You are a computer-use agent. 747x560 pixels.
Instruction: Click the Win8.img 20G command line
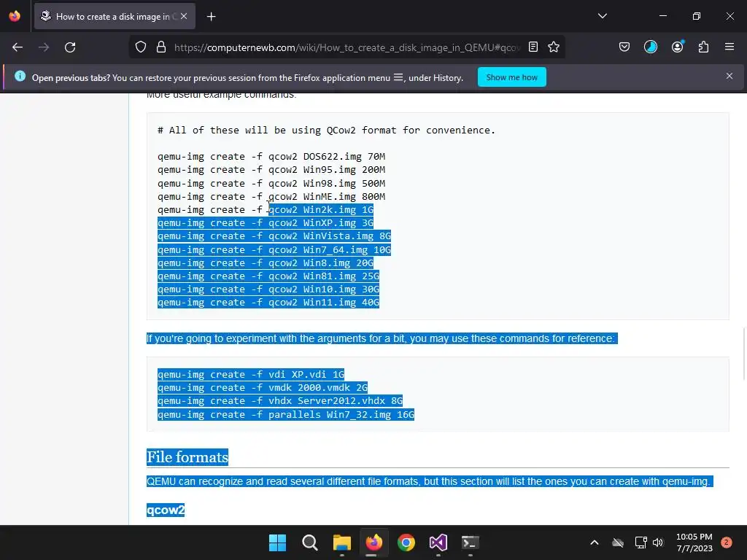click(266, 262)
